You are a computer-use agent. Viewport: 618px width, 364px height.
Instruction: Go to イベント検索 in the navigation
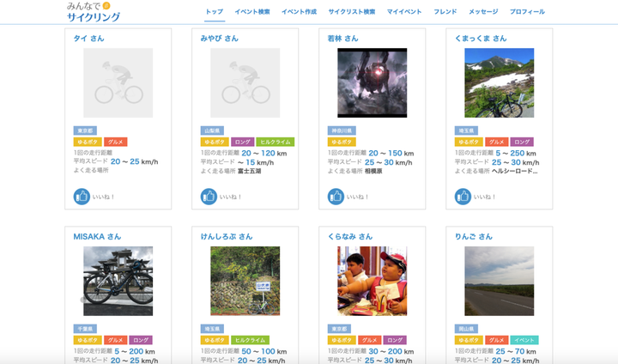(252, 12)
